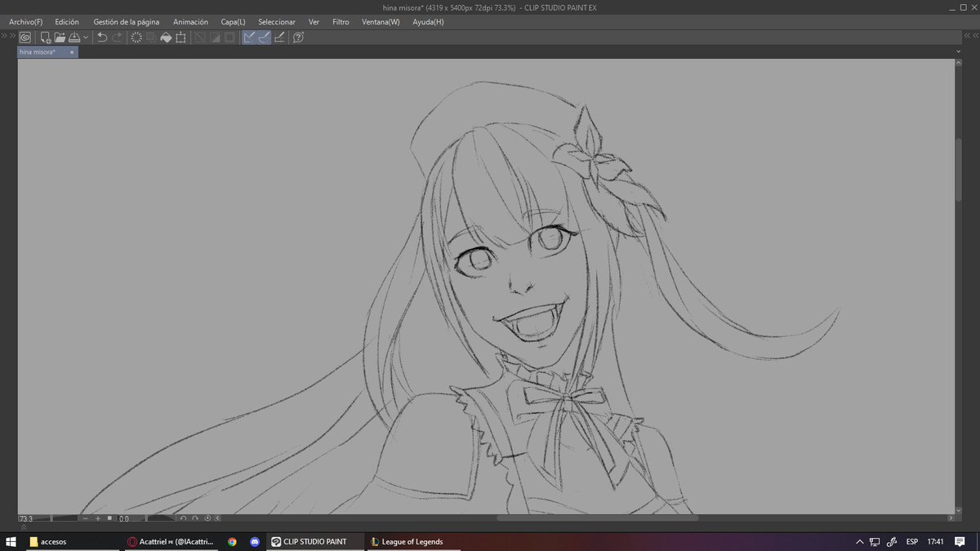Redo the last undone action
This screenshot has width=980, height=551.
tap(117, 37)
